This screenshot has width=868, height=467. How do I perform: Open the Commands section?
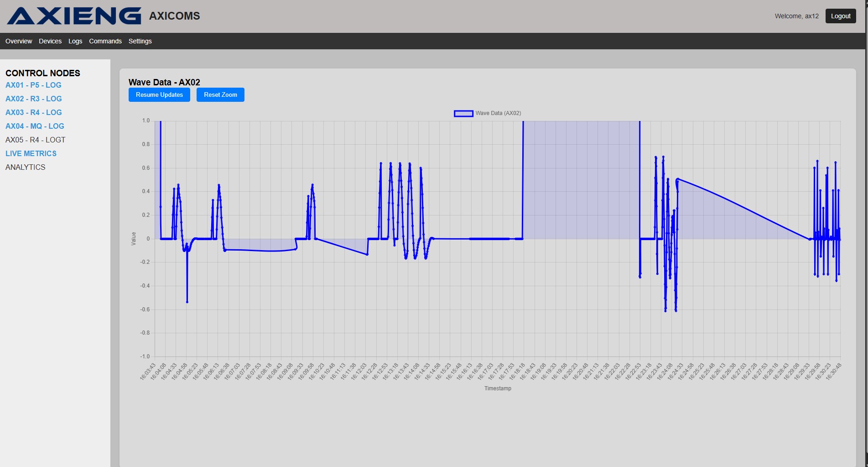[x=105, y=41]
